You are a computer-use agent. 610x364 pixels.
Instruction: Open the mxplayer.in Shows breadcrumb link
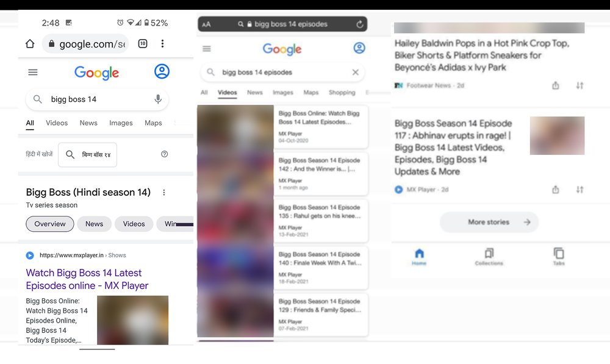82,255
